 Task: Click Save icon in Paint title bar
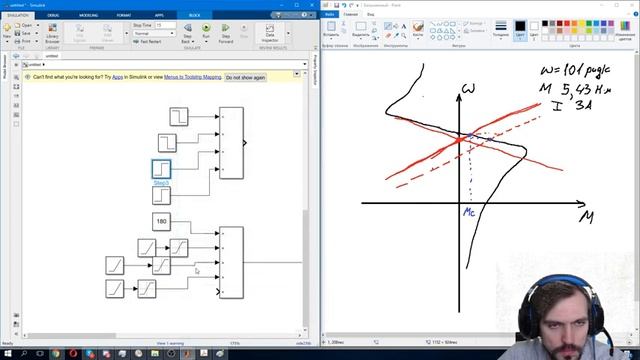336,5
